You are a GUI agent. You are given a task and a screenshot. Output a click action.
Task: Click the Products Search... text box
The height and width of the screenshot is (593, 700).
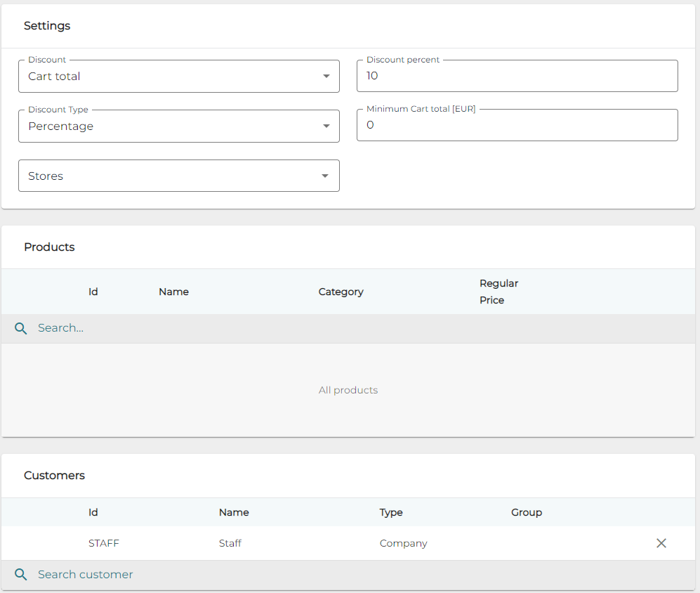click(x=351, y=328)
